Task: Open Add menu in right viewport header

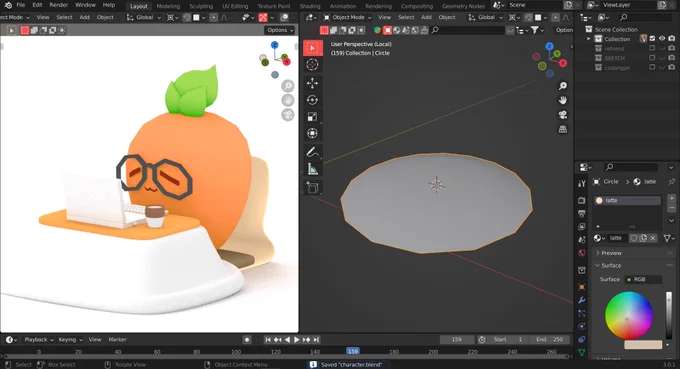Action: pyautogui.click(x=426, y=17)
